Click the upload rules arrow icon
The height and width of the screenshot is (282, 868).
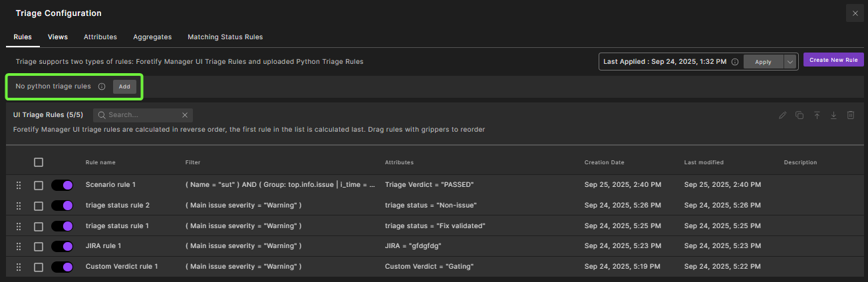[817, 115]
